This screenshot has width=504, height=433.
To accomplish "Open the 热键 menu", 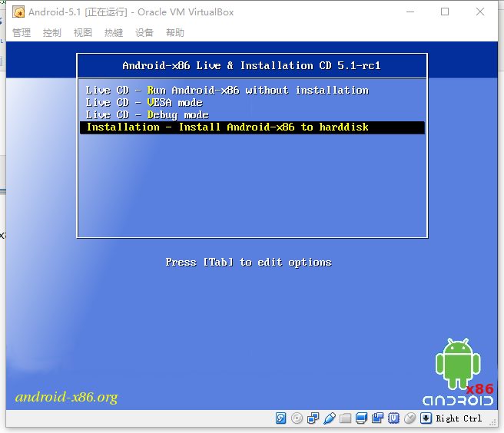I will (x=114, y=32).
